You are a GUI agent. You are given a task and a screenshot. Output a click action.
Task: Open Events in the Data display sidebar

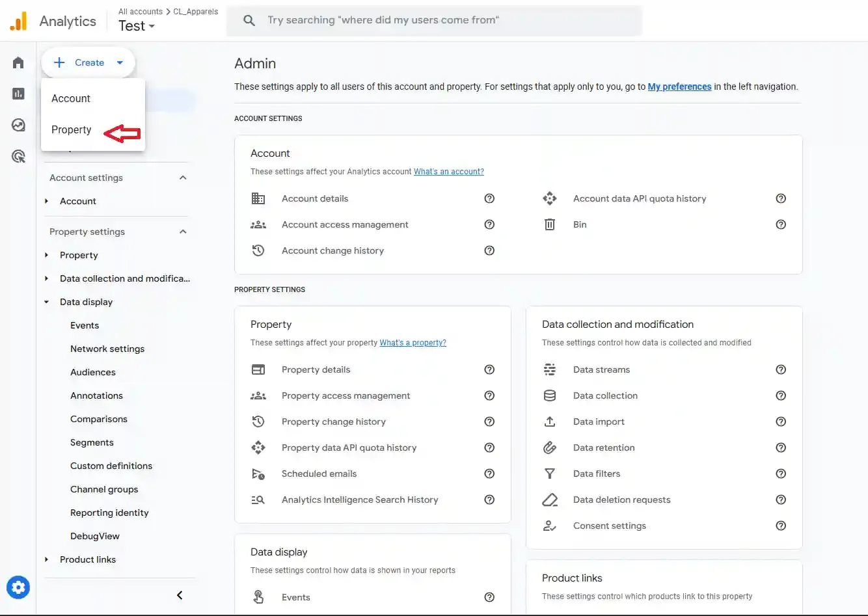tap(85, 325)
